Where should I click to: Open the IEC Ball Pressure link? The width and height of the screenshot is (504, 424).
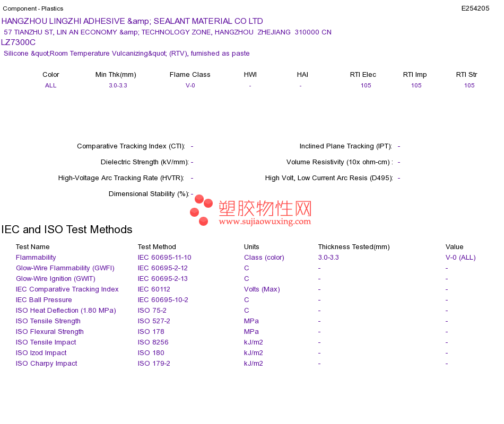click(44, 300)
